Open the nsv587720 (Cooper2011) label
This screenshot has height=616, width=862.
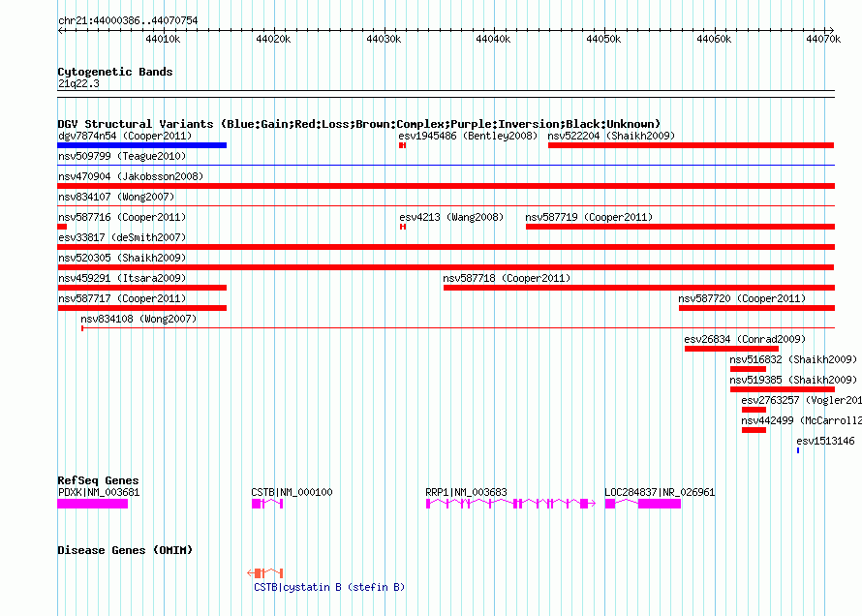coord(742,298)
